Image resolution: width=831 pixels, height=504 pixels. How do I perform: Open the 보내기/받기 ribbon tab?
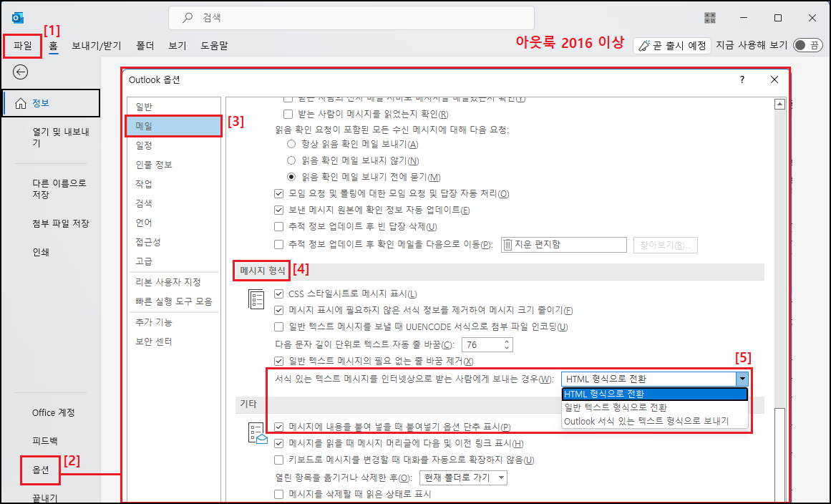click(x=97, y=46)
